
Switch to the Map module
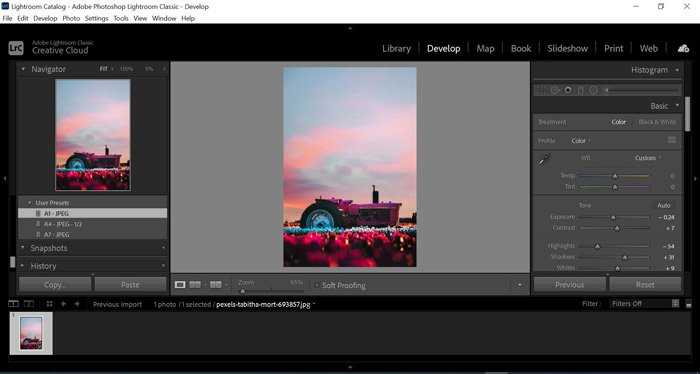pos(485,49)
